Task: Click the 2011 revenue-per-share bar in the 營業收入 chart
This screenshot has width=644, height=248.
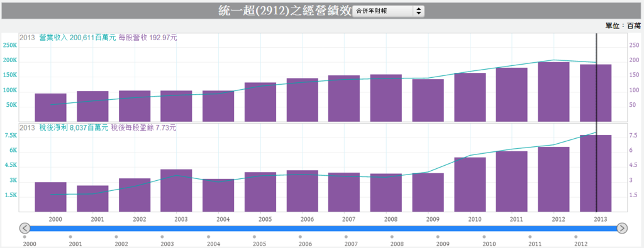Action: 512,95
